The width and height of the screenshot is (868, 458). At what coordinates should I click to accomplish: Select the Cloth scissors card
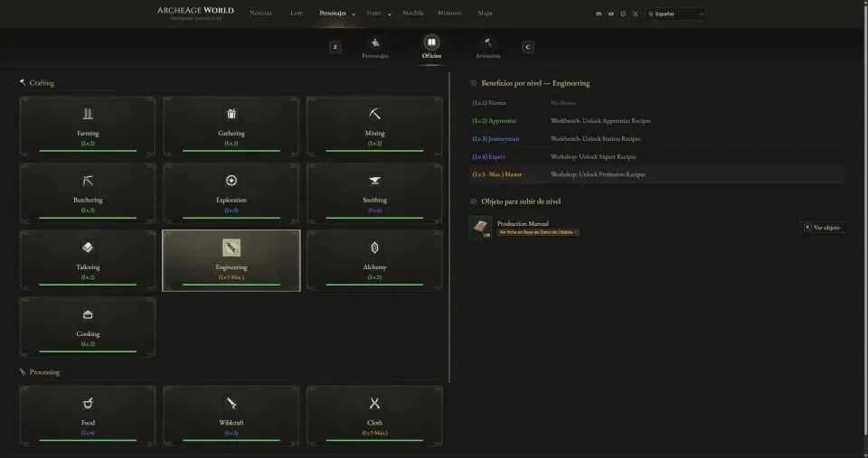click(x=374, y=416)
